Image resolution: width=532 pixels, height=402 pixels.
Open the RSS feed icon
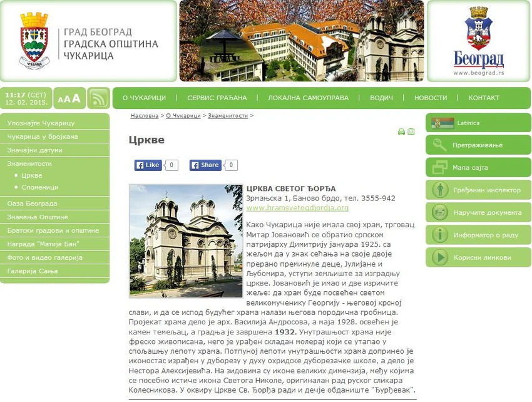pos(99,98)
